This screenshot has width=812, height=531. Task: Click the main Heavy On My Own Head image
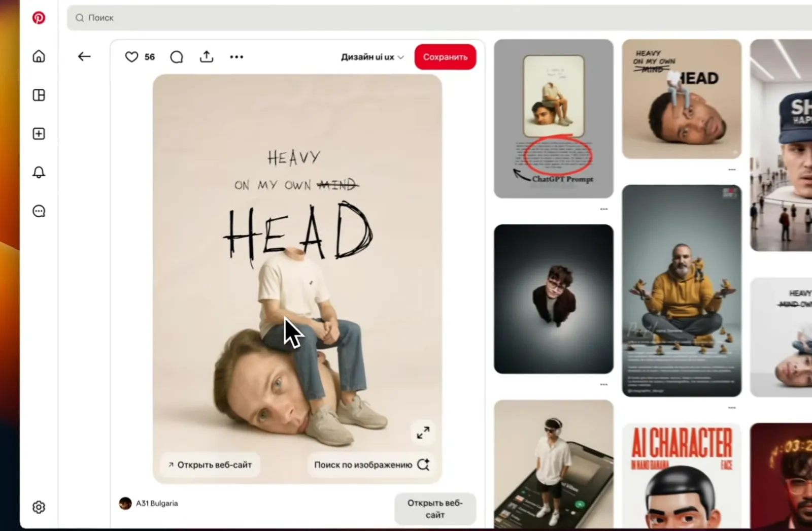point(297,279)
